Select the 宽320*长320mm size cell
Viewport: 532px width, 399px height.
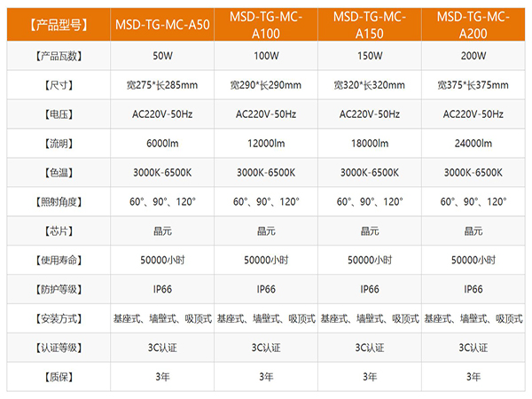click(370, 85)
